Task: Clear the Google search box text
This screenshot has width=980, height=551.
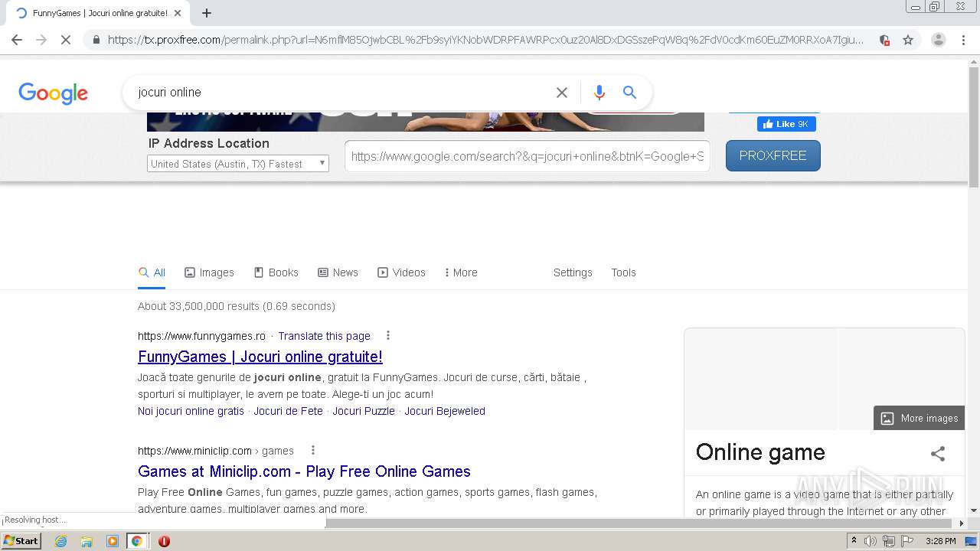Action: [562, 93]
